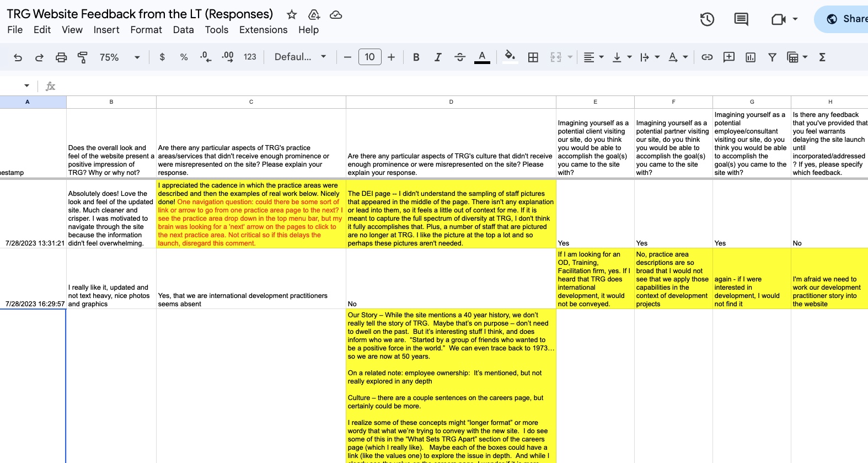
Task: Open the name box dropdown arrow
Action: tap(26, 86)
